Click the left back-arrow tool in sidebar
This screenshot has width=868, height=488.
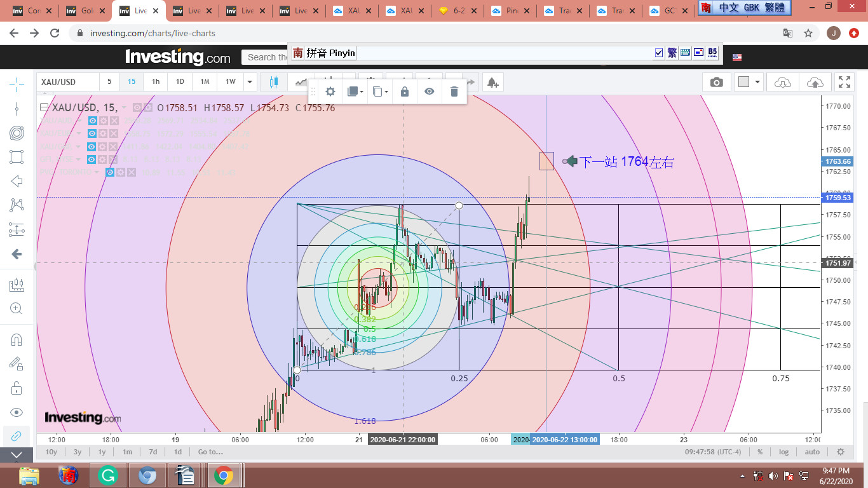[17, 254]
